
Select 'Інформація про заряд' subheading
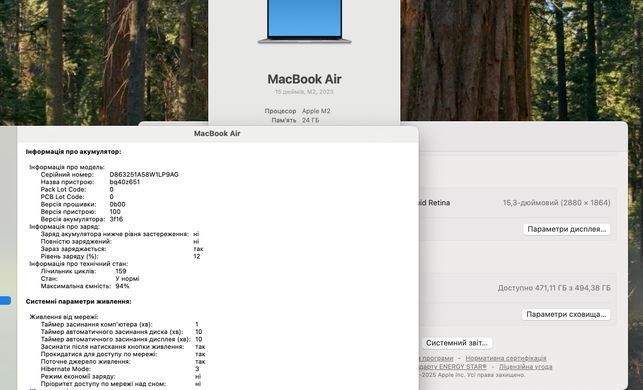[64, 226]
